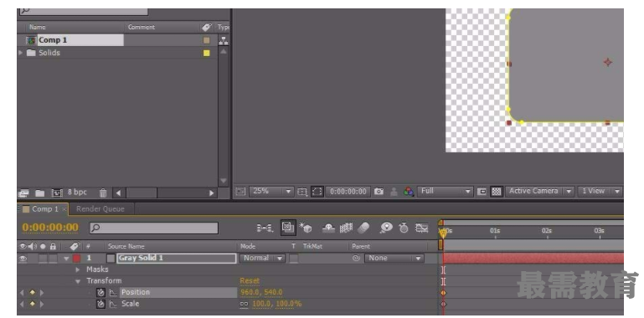
Task: Click the 8 bpc color depth button
Action: pyautogui.click(x=77, y=192)
